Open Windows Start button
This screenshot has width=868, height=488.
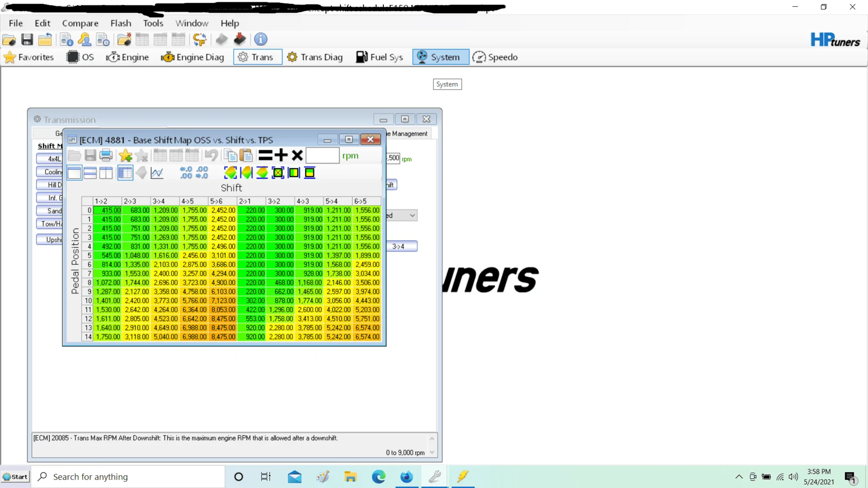(x=15, y=477)
